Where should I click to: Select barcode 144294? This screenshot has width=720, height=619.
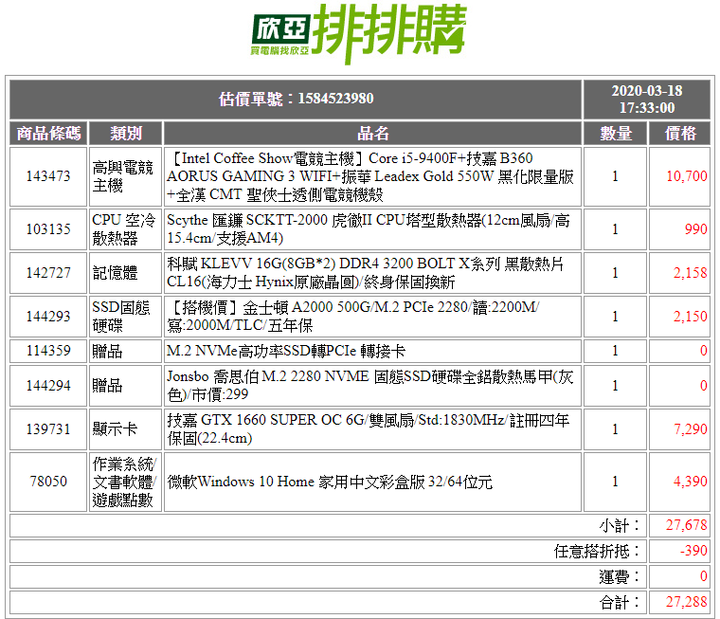pyautogui.click(x=48, y=385)
